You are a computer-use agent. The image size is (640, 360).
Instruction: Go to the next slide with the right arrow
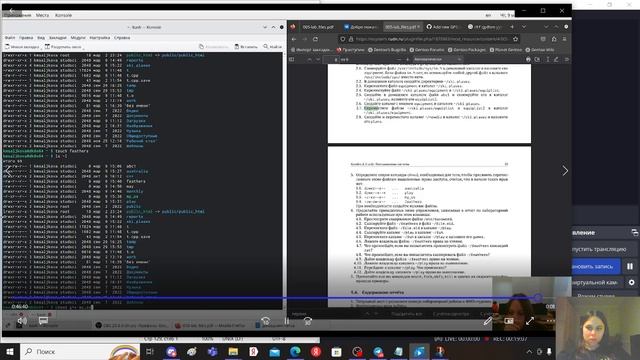point(565,171)
